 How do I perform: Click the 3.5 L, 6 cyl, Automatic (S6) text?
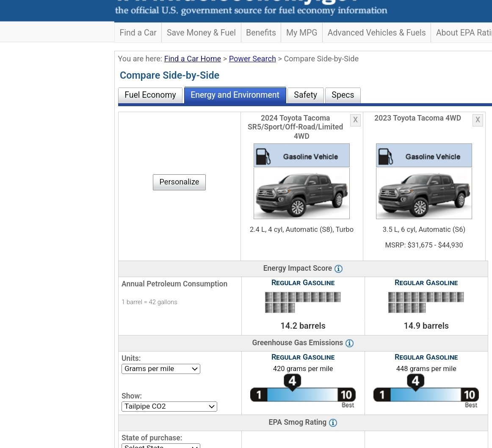[x=424, y=229]
